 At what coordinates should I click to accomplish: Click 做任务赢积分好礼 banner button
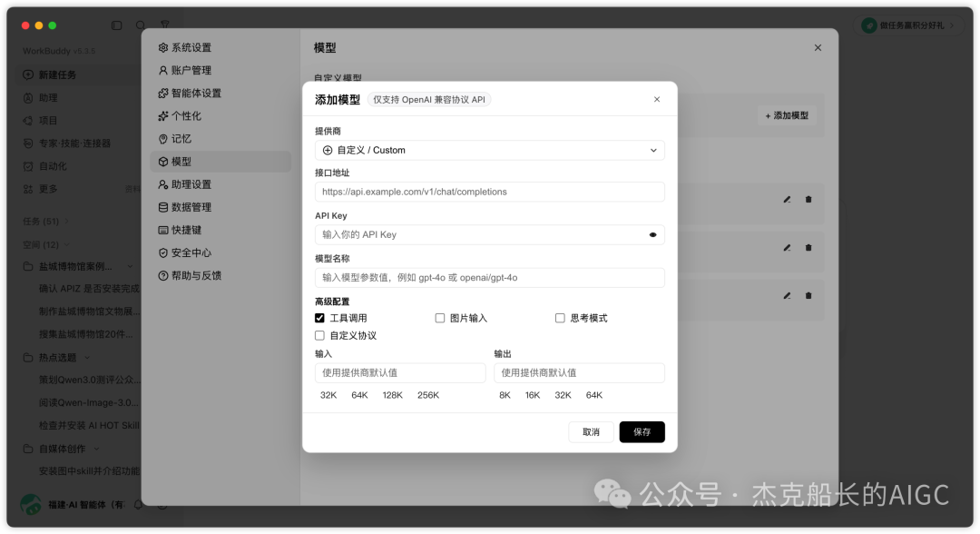(908, 25)
